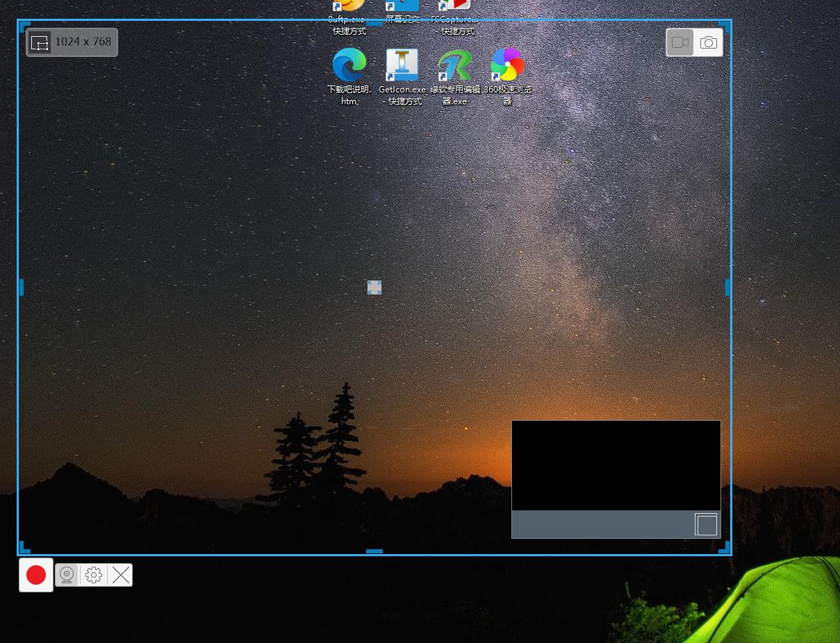
Task: Click the center move handle of capture area
Action: click(374, 287)
